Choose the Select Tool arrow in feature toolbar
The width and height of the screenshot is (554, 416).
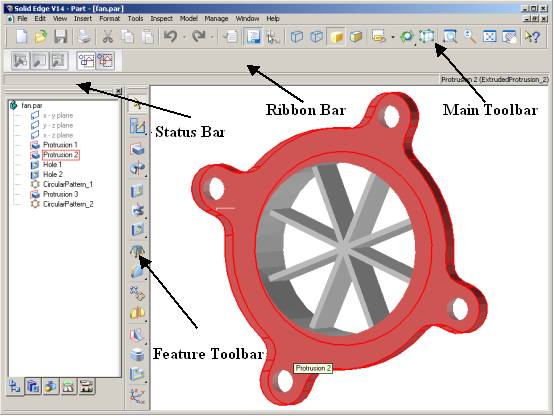137,105
